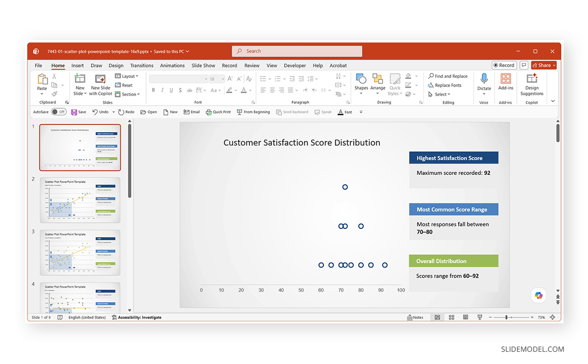
Task: Clear all formatting icon
Action: coord(249,79)
